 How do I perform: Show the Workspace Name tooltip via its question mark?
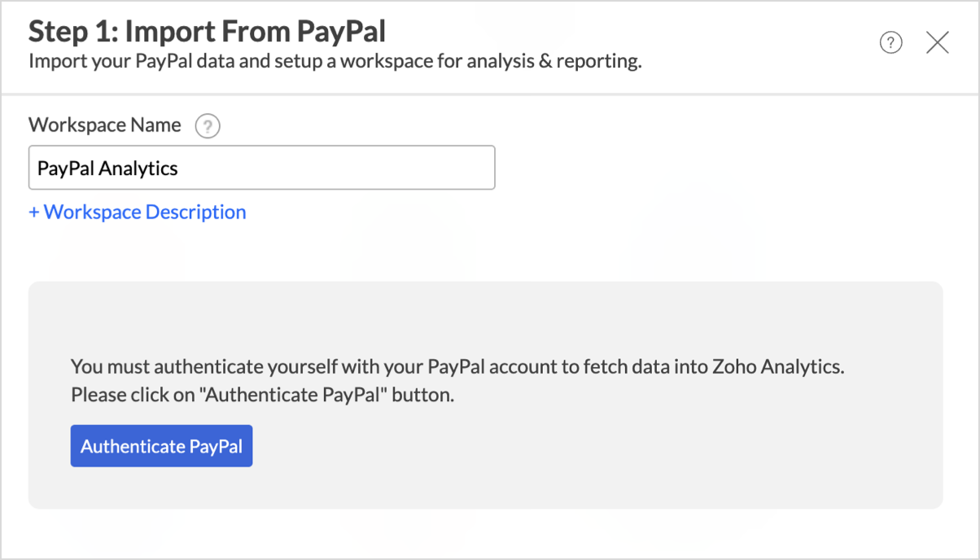pos(208,126)
